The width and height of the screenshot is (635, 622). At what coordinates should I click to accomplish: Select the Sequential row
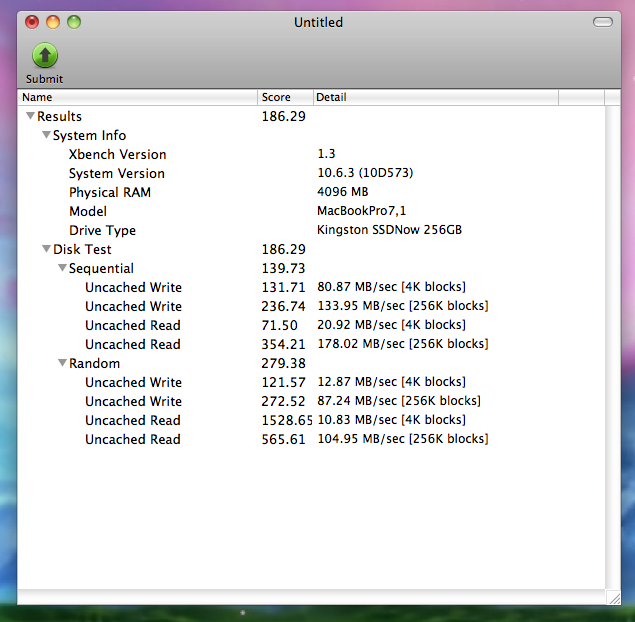coord(311,268)
